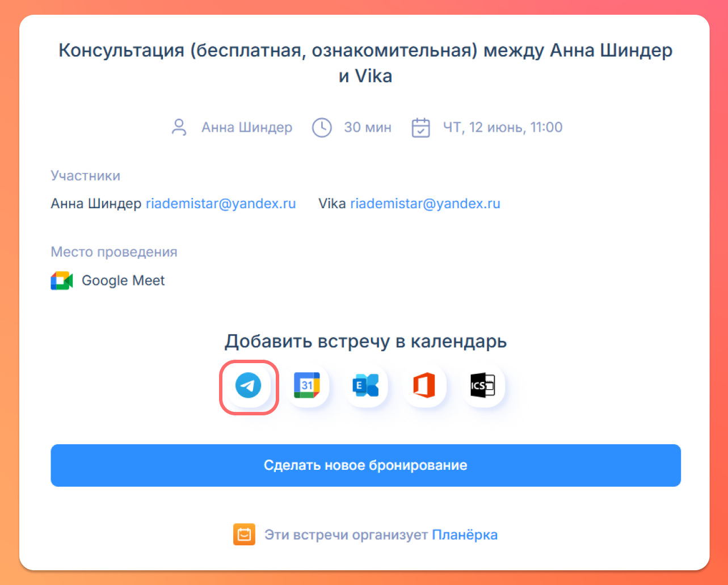Click 'Сделать новое бронирование' button

365,465
